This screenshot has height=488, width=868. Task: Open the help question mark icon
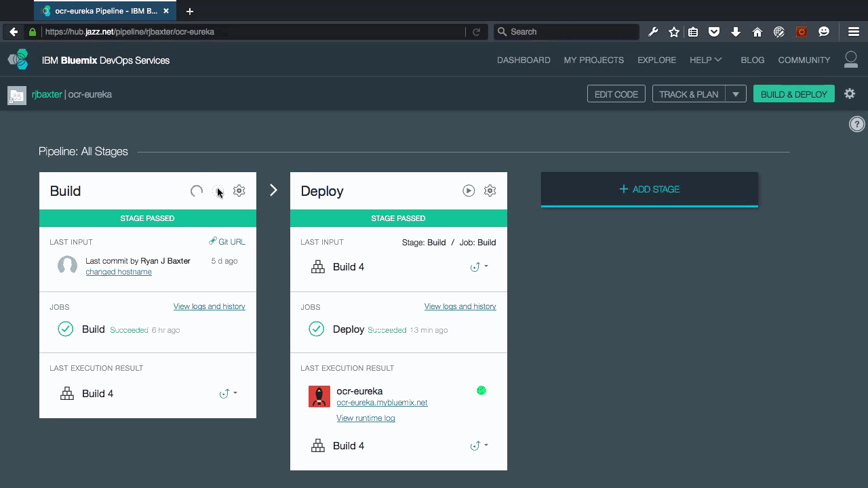856,124
